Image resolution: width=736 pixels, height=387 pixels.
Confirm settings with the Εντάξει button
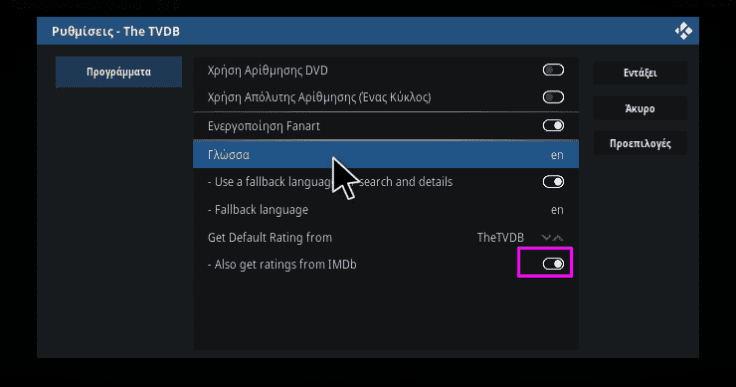tap(640, 73)
